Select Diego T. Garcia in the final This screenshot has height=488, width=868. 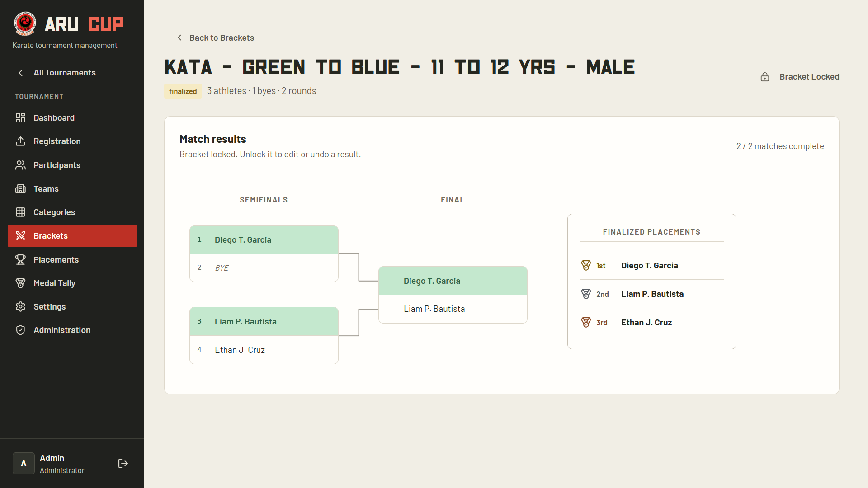pos(453,281)
